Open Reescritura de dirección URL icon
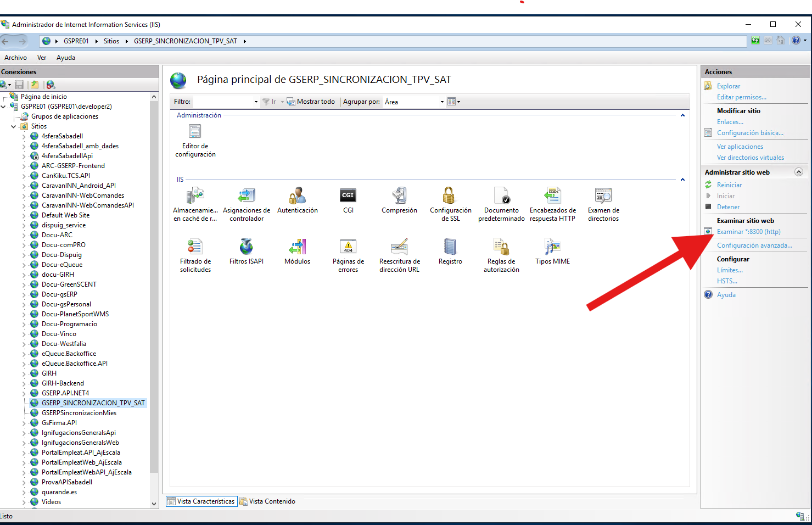 [x=399, y=247]
